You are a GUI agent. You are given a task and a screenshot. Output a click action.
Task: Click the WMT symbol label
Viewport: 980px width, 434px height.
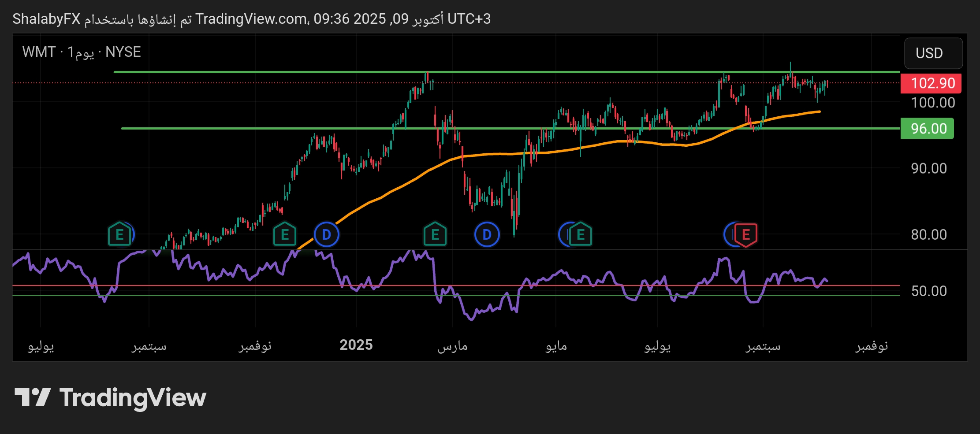pyautogui.click(x=39, y=52)
